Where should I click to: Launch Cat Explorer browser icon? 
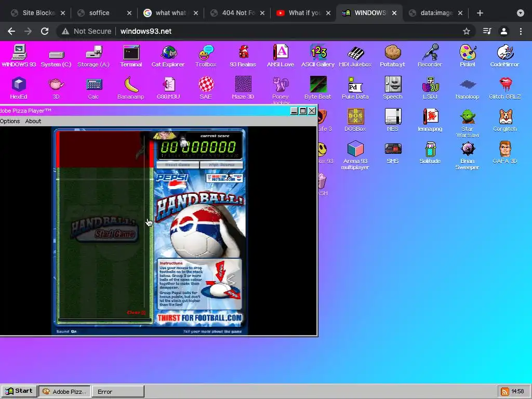[168, 56]
